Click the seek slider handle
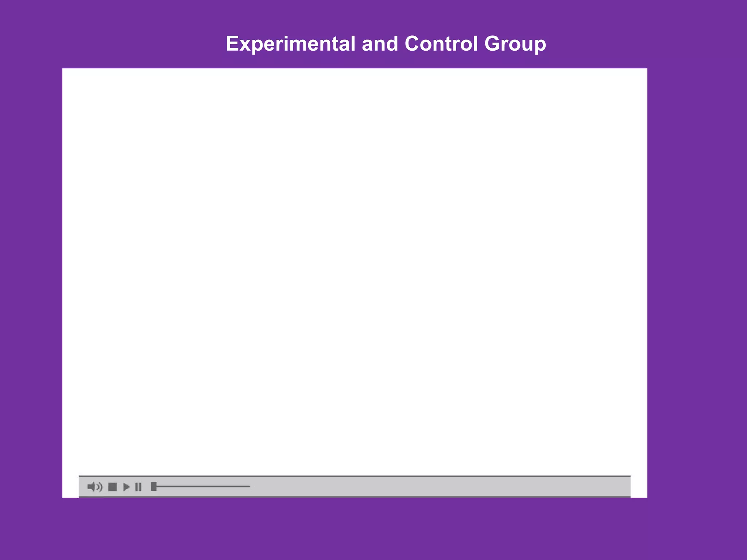The image size is (747, 560). click(154, 486)
